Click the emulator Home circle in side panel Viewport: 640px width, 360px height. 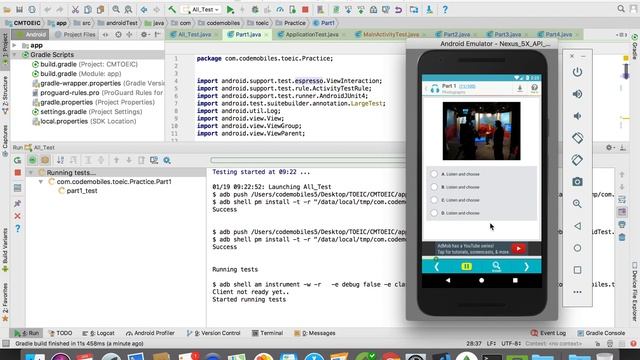pyautogui.click(x=577, y=248)
